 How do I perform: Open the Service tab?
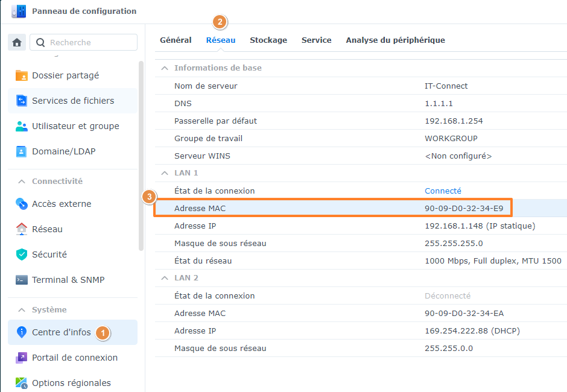tap(316, 40)
